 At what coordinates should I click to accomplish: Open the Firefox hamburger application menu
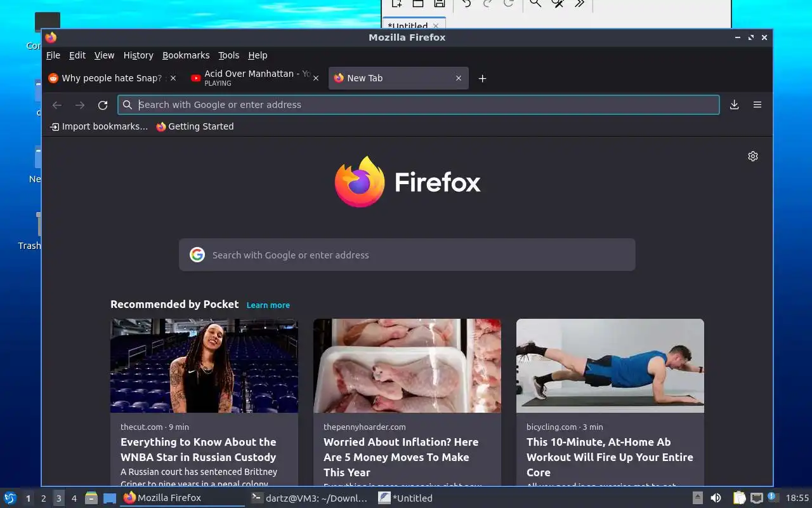pos(757,105)
